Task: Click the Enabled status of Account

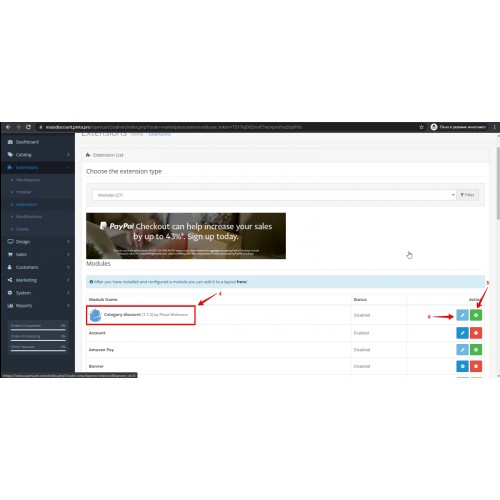Action: [x=361, y=333]
